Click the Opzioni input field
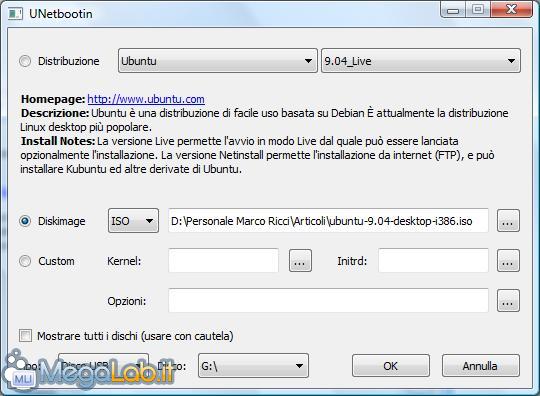Image resolution: width=540 pixels, height=396 pixels. coord(328,301)
